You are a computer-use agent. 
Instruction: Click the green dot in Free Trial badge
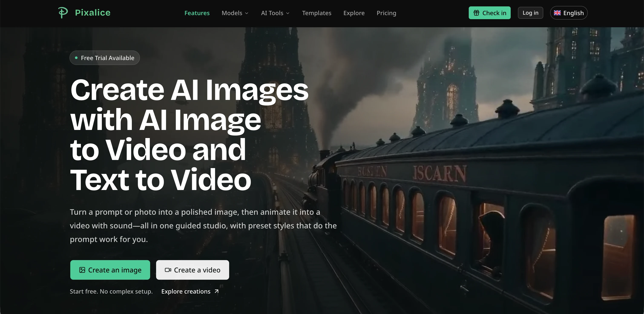pos(76,58)
